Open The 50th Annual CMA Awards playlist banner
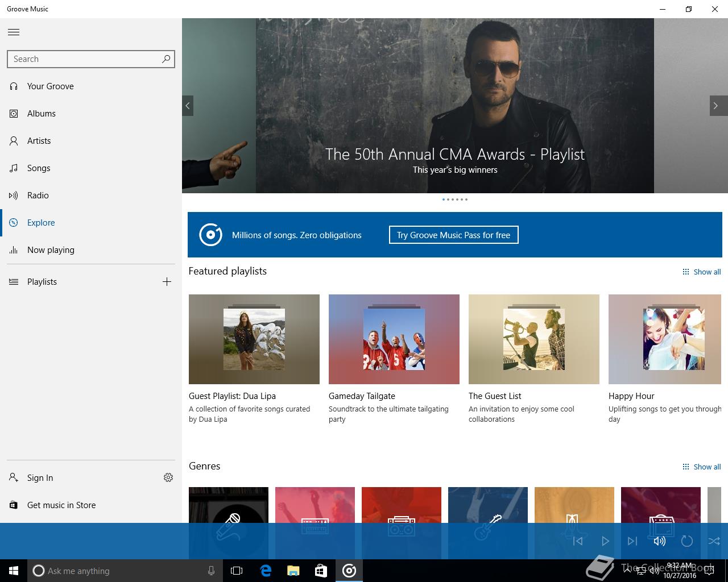This screenshot has width=728, height=582. click(455, 106)
